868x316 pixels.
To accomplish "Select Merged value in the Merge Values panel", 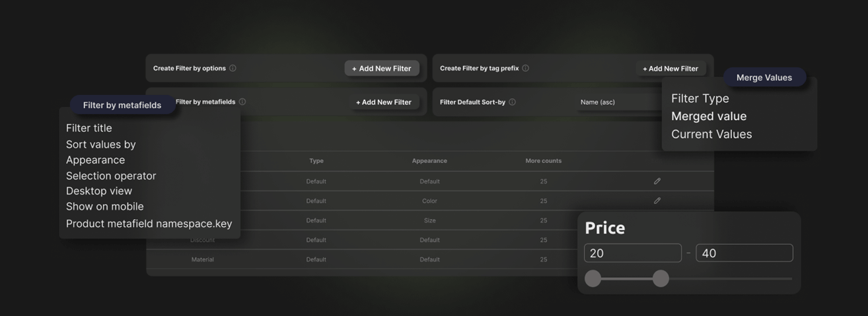I will pos(709,116).
